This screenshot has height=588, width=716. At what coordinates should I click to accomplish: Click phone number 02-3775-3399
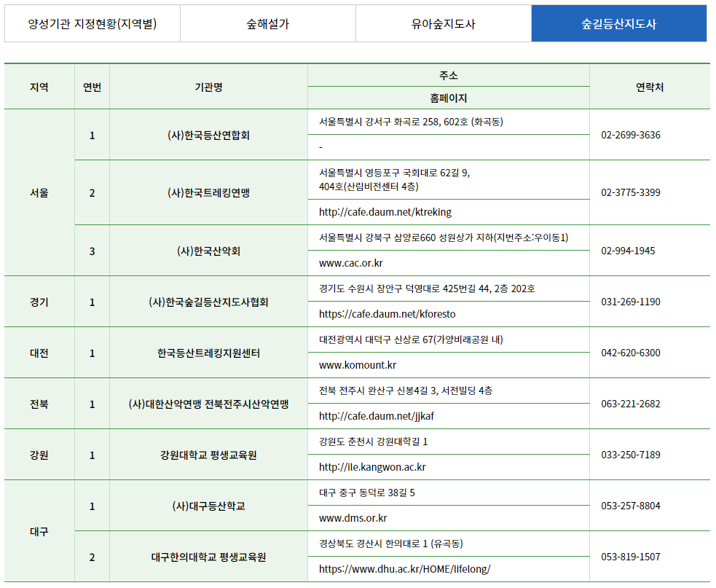(631, 193)
